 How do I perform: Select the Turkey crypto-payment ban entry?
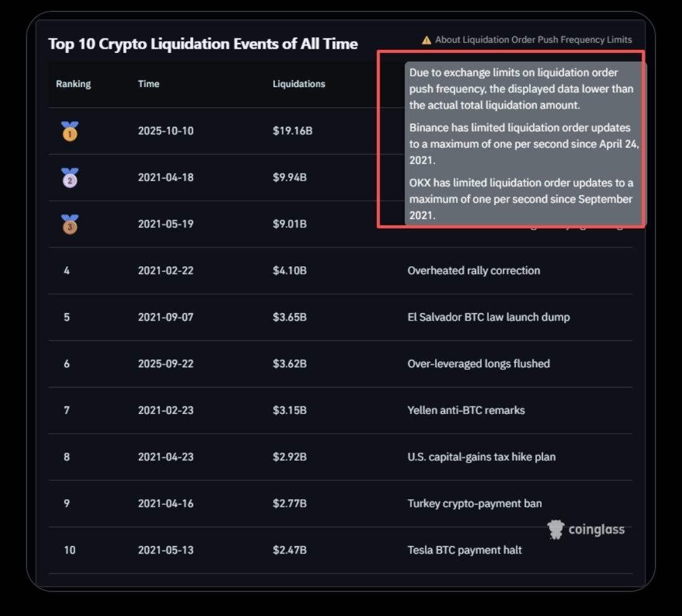tap(474, 504)
